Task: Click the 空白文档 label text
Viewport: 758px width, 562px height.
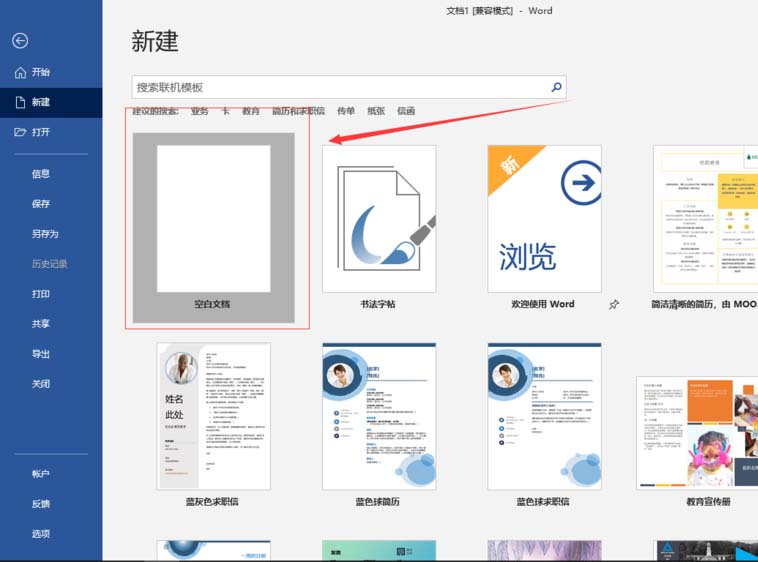Action: click(x=212, y=304)
